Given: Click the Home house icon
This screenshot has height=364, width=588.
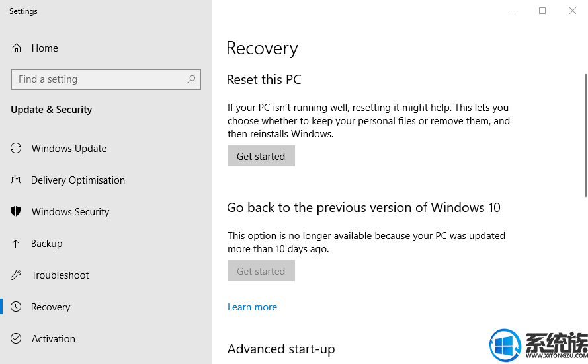Looking at the screenshot, I should 17,48.
